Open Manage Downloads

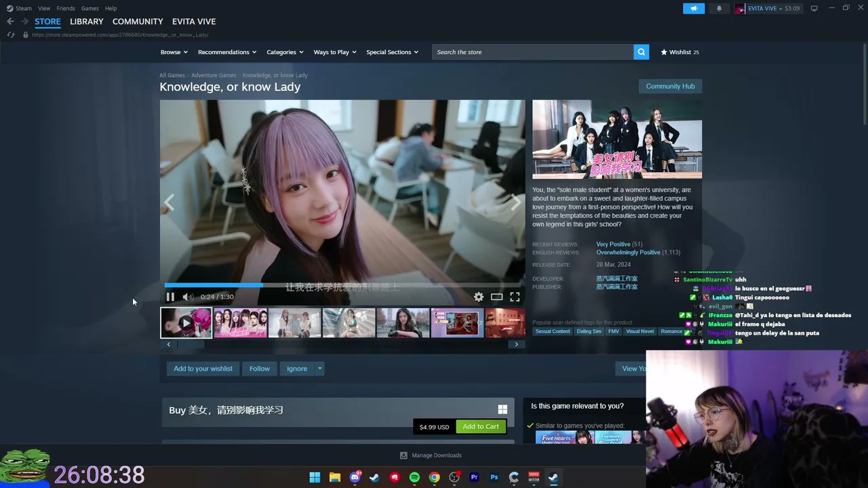(431, 455)
